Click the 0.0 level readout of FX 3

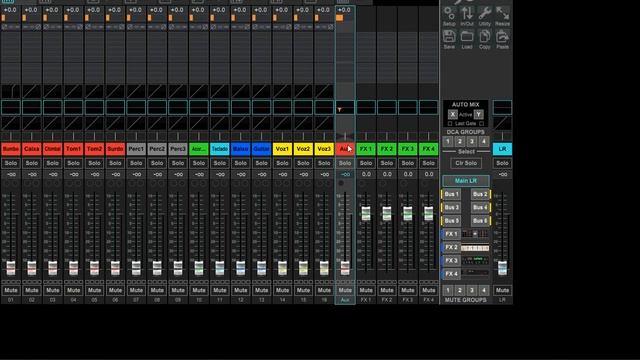408,174
